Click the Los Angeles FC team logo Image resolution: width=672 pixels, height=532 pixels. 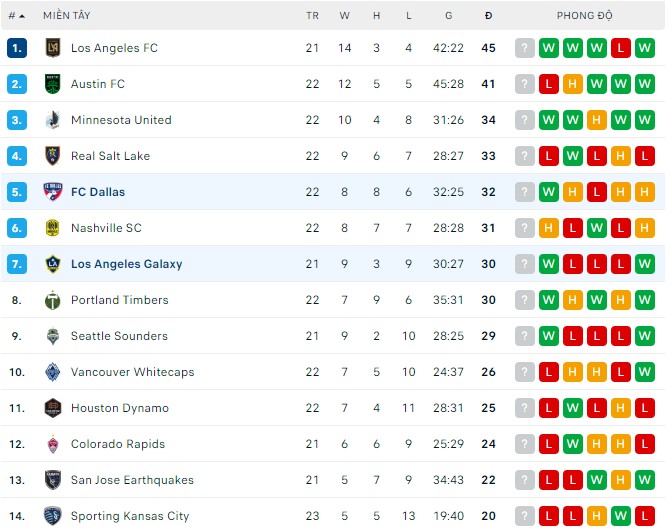(x=53, y=48)
